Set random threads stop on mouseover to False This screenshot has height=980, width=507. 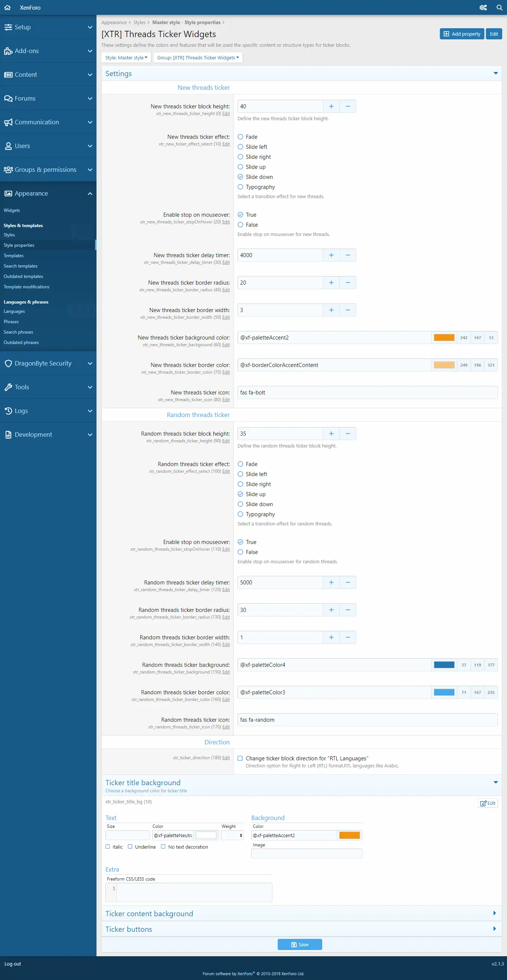coord(240,552)
